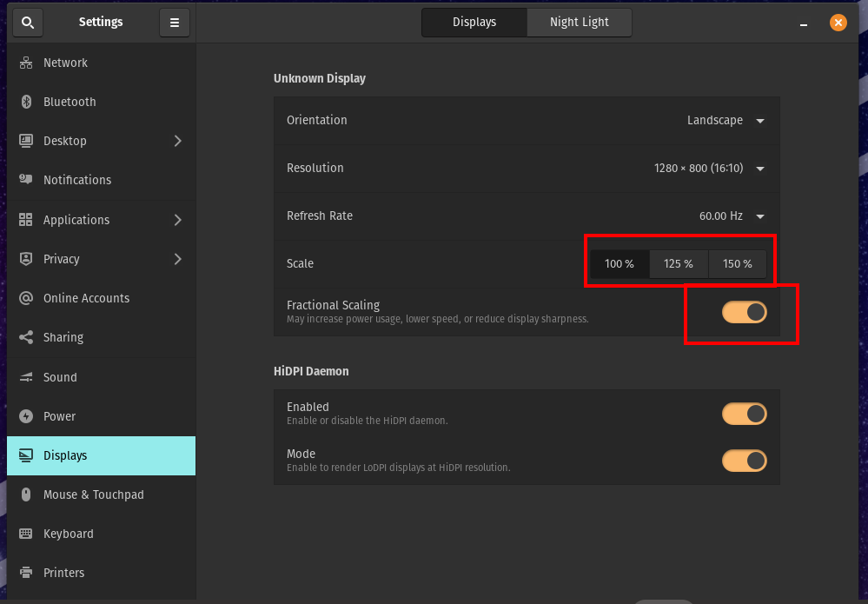
Task: Open Sound settings from the sidebar
Action: click(x=61, y=377)
